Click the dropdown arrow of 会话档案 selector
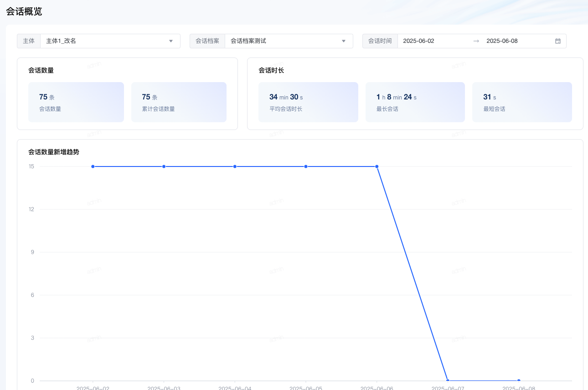 344,41
